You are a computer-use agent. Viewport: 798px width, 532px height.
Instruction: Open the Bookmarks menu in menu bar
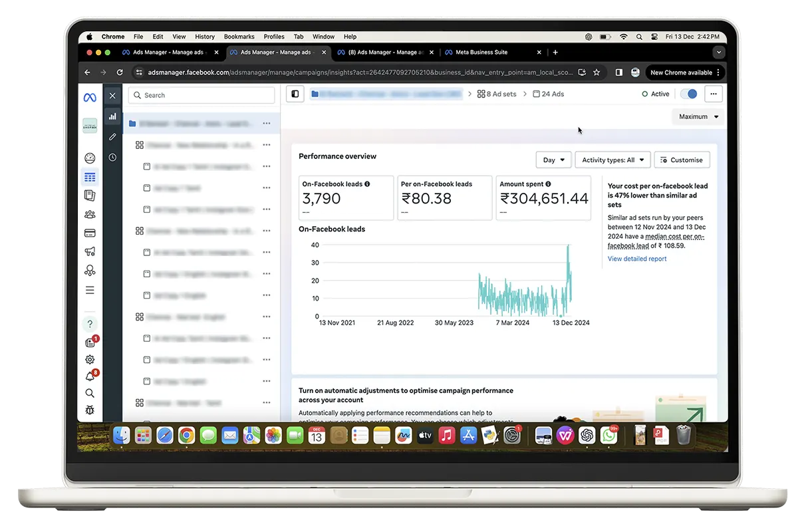pos(239,37)
